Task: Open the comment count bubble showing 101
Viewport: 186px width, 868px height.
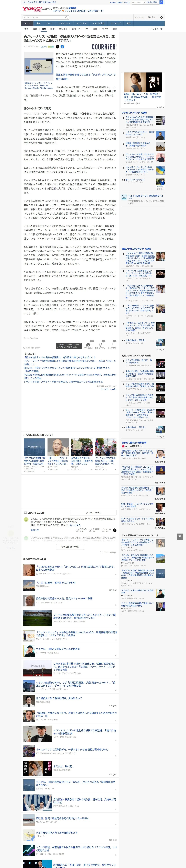Action: point(44,47)
